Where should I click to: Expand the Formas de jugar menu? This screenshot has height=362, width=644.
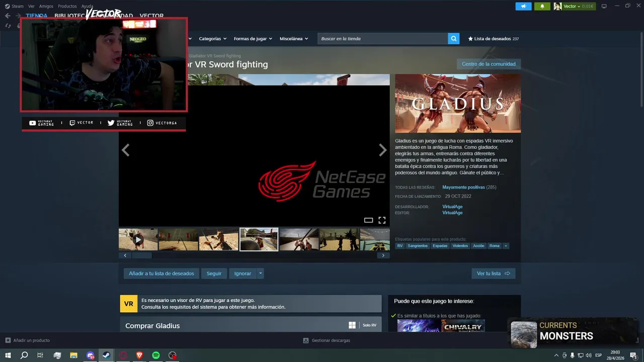pyautogui.click(x=253, y=39)
